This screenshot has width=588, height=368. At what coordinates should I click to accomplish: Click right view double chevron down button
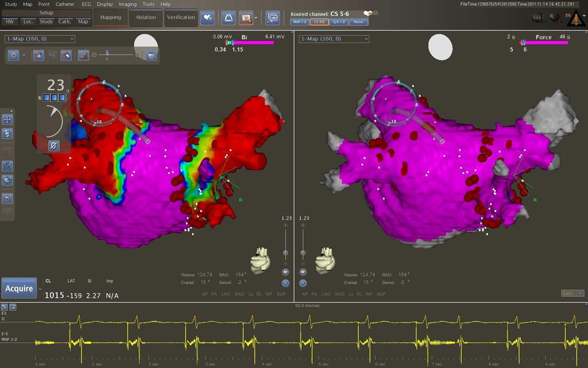(303, 283)
